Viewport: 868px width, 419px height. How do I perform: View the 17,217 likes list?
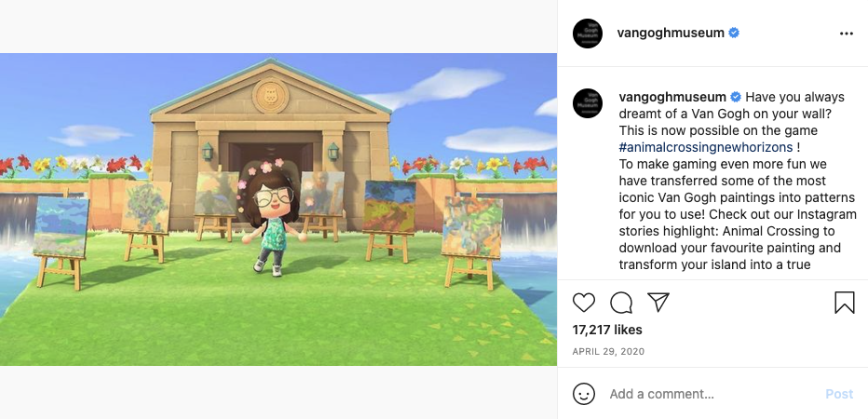[607, 330]
